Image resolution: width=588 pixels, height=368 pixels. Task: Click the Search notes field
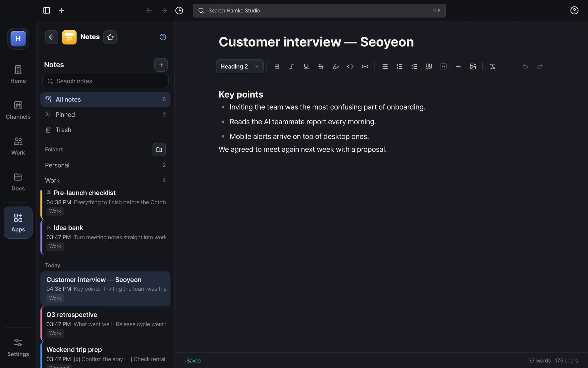coord(105,81)
